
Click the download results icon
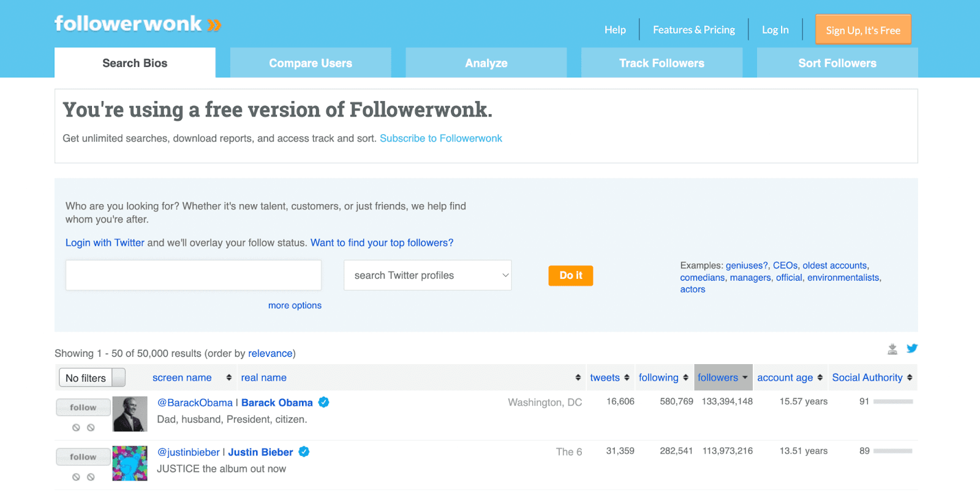(x=892, y=349)
